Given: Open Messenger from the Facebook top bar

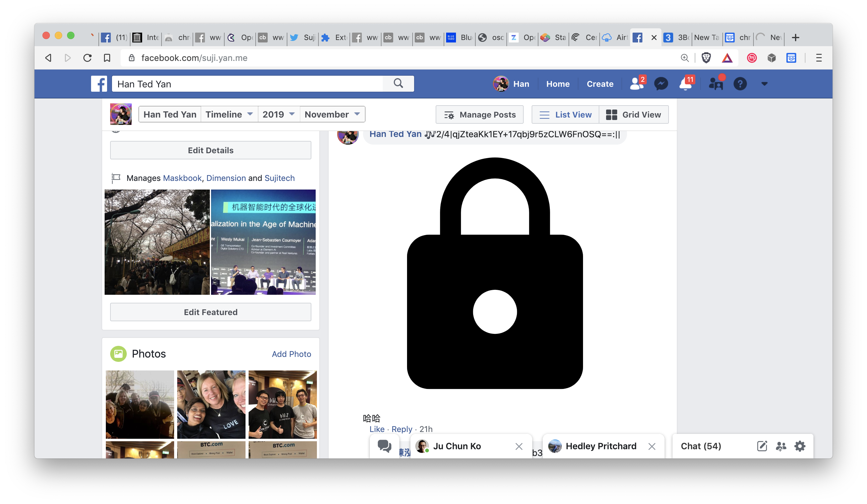Looking at the screenshot, I should click(661, 84).
